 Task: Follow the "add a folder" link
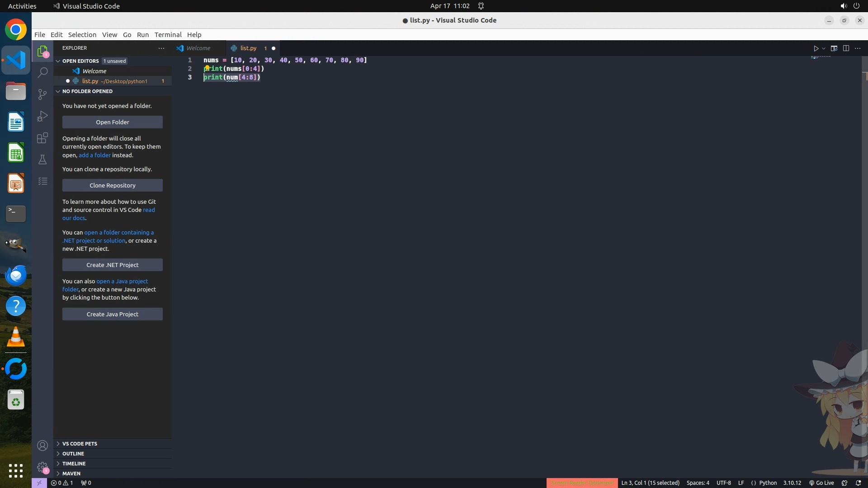pyautogui.click(x=94, y=155)
